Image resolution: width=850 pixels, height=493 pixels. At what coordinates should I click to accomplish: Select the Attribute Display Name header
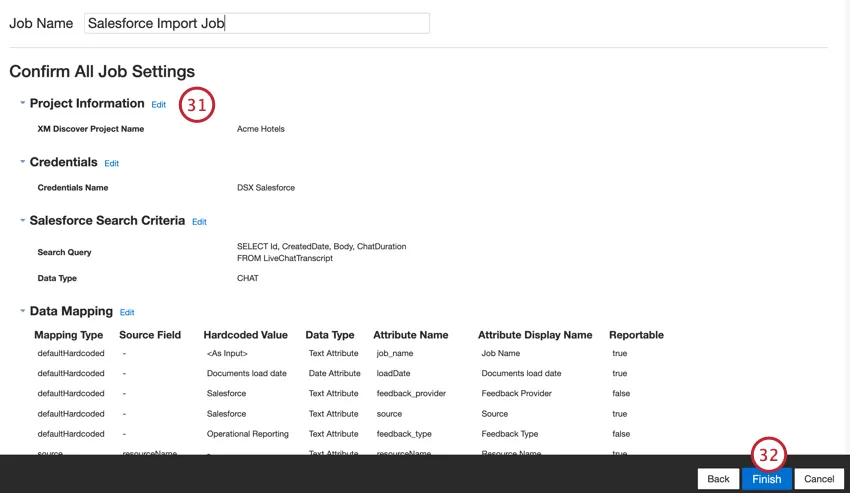click(x=535, y=335)
